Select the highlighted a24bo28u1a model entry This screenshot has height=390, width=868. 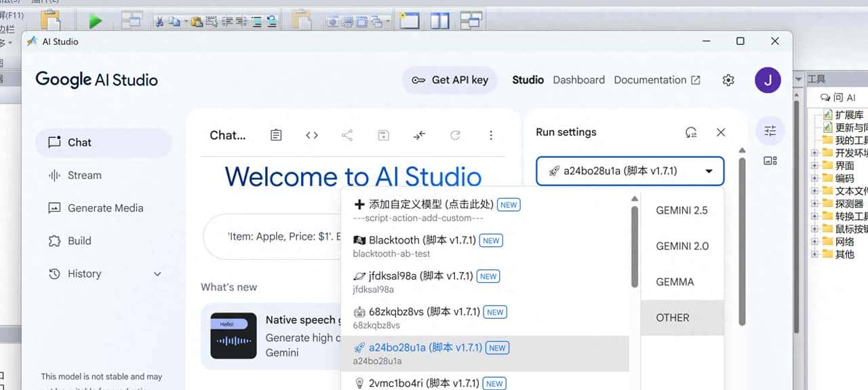pos(485,353)
